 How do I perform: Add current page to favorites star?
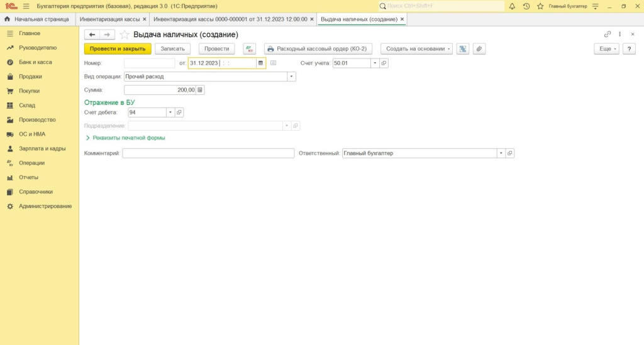(125, 35)
